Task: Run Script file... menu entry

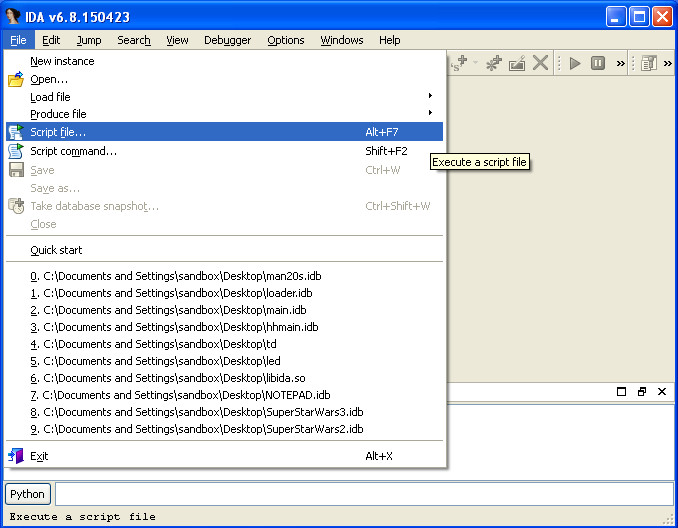Action: 224,132
